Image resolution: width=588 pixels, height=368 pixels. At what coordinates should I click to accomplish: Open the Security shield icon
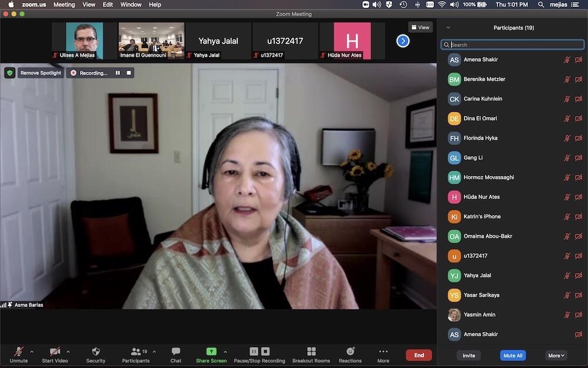(96, 352)
